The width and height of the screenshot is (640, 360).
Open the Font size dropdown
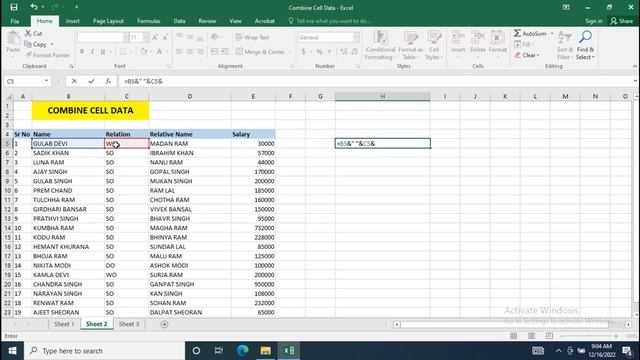(146, 37)
